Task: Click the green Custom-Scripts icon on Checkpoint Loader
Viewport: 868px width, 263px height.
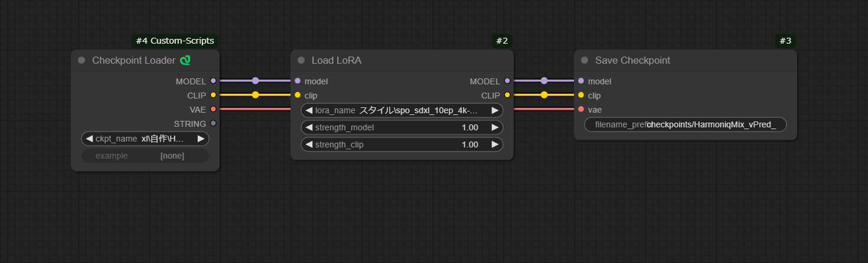Action: coord(185,60)
